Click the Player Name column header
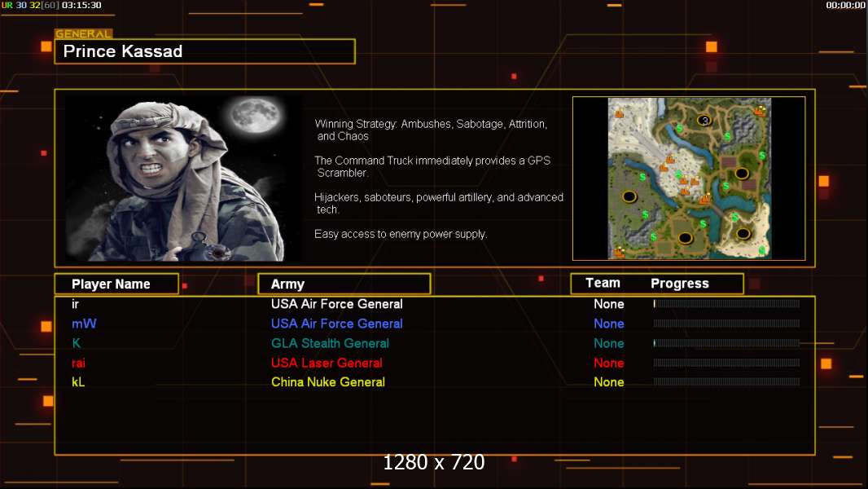The image size is (868, 489). (x=116, y=284)
